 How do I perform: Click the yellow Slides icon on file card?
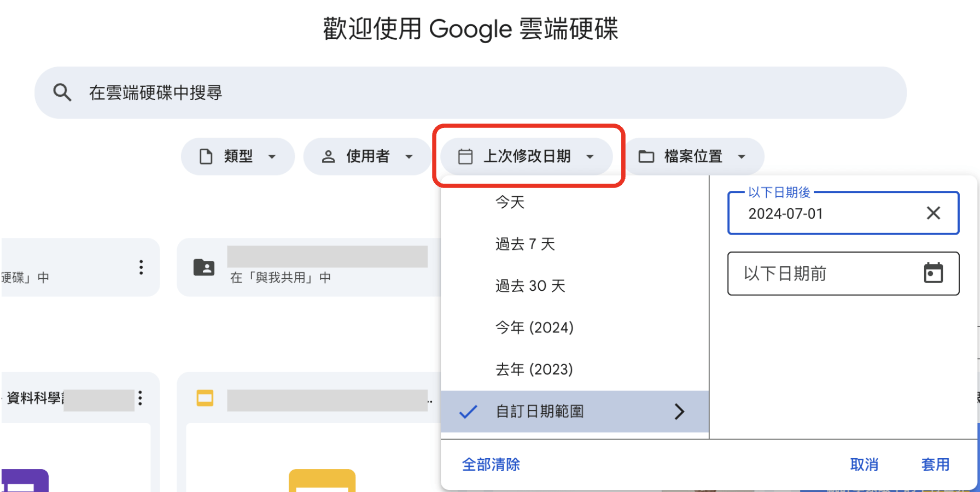(205, 398)
